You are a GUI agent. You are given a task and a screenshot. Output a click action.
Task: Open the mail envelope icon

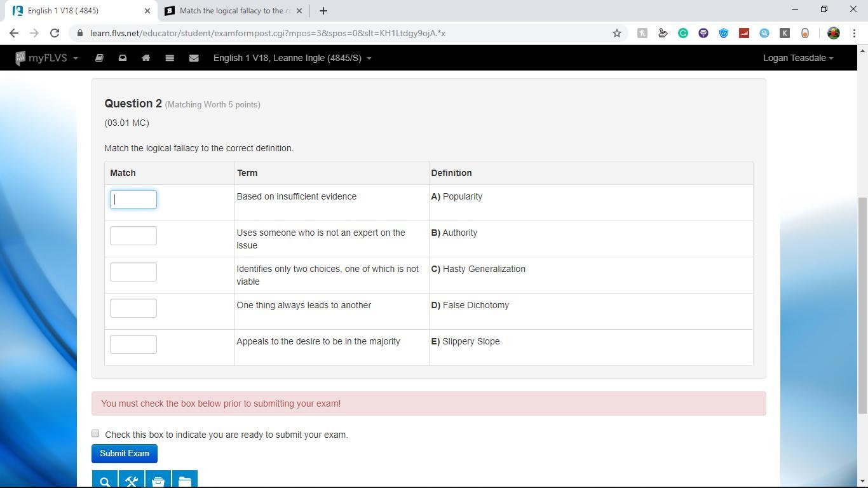click(x=194, y=58)
